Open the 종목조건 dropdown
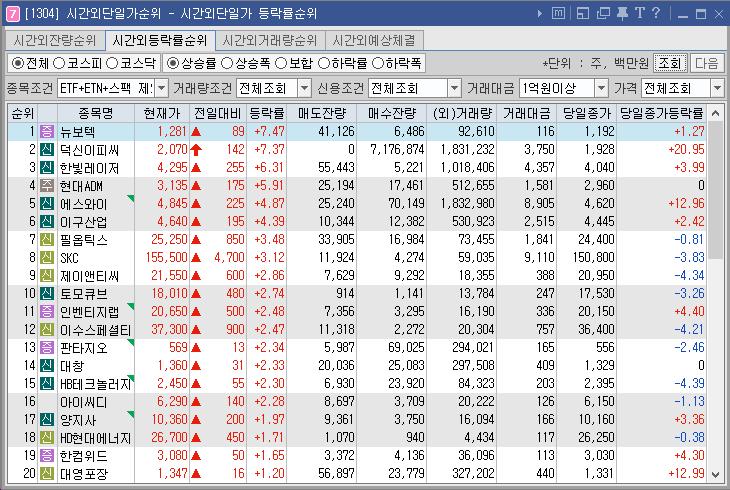Image resolution: width=730 pixels, height=490 pixels. pos(162,88)
